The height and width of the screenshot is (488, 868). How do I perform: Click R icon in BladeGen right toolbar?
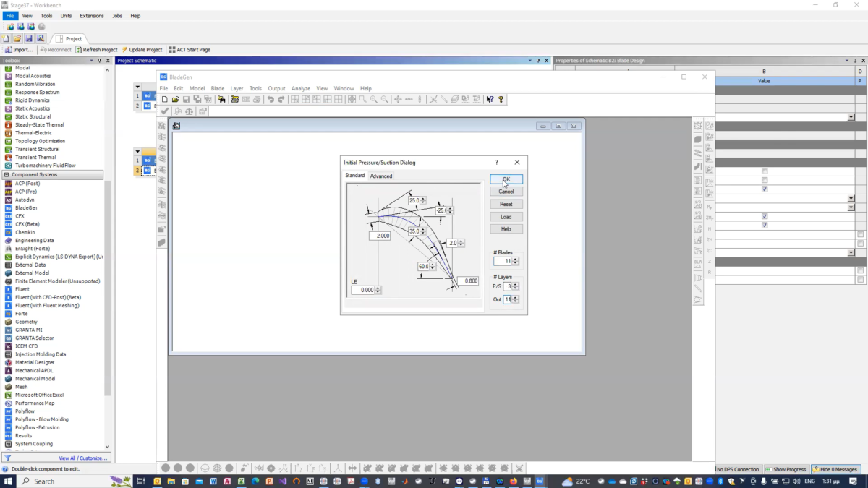[x=710, y=272]
